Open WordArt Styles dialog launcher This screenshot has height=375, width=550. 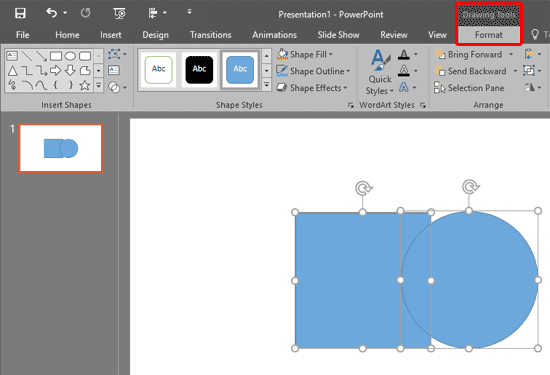point(423,105)
